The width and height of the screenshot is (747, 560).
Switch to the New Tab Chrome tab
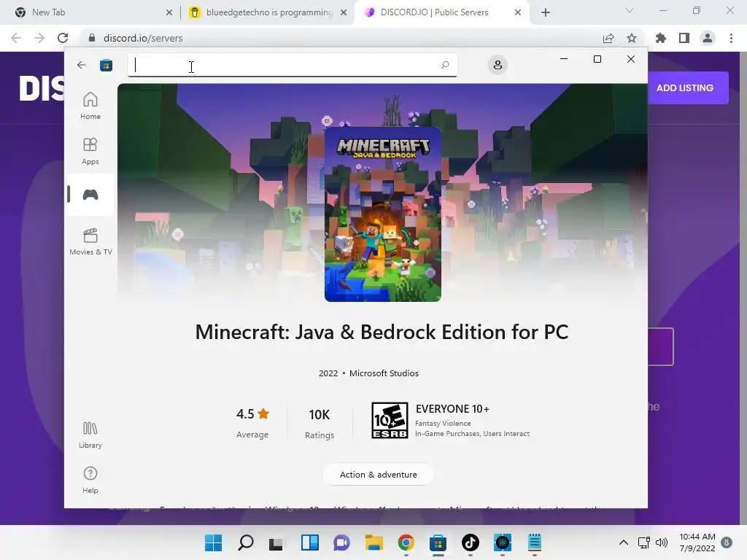click(90, 12)
